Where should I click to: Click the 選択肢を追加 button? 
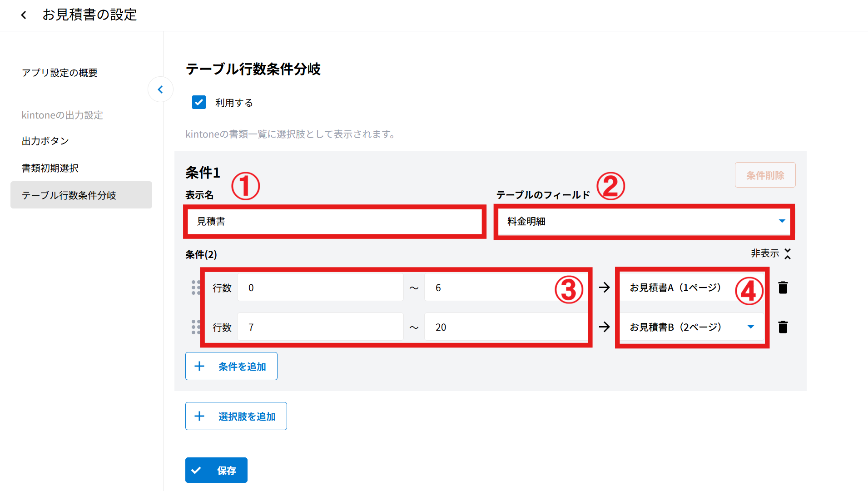coord(236,416)
